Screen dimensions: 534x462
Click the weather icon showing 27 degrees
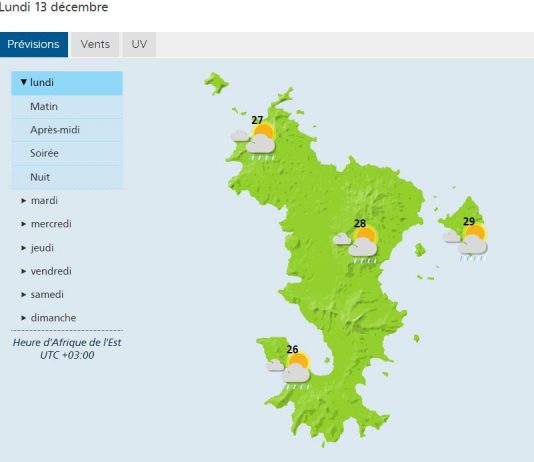pyautogui.click(x=253, y=142)
